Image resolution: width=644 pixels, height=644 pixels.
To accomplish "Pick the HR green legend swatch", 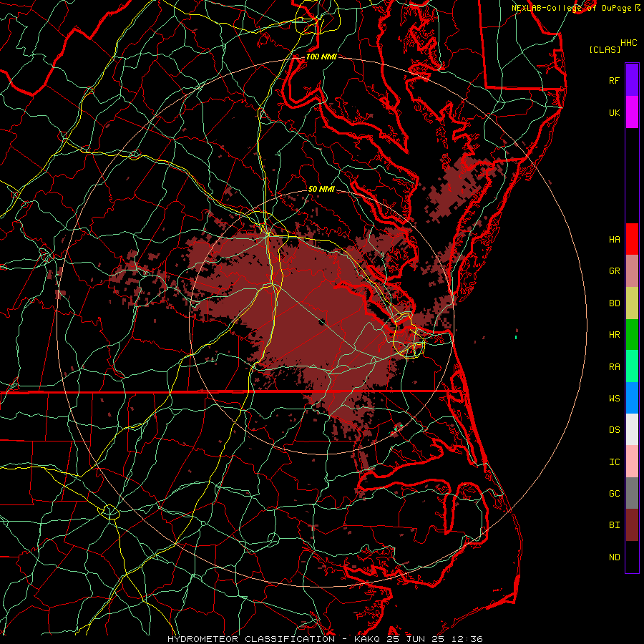I will [632, 334].
